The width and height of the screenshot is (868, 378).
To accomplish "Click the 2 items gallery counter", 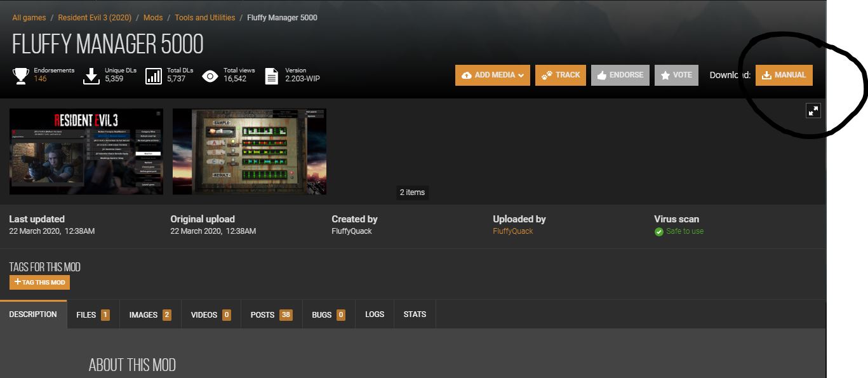I will [x=413, y=192].
